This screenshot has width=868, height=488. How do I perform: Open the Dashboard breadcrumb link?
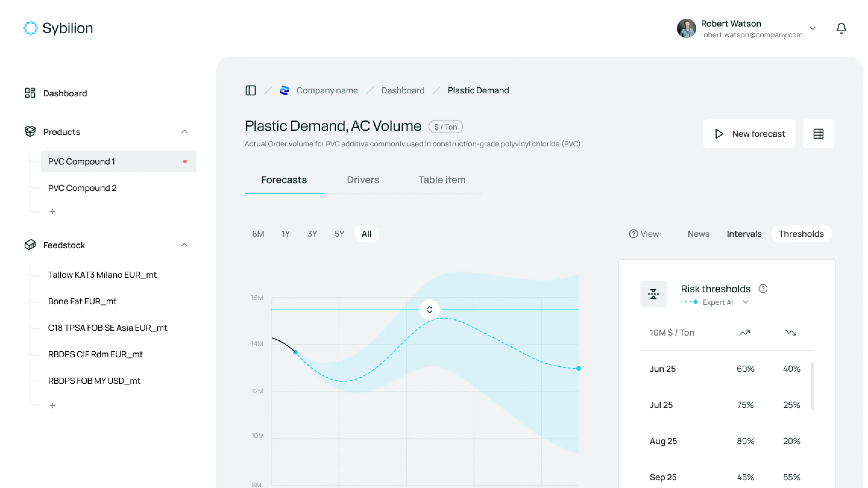(403, 90)
